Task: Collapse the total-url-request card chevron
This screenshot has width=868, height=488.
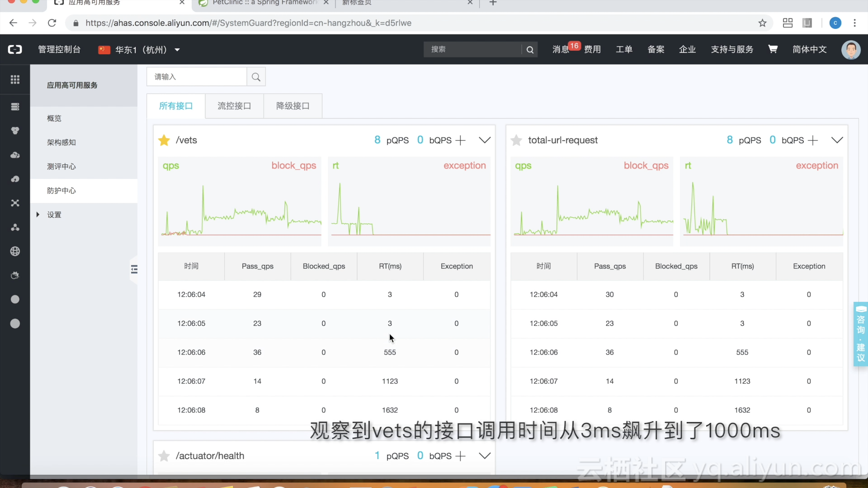Action: (x=837, y=140)
